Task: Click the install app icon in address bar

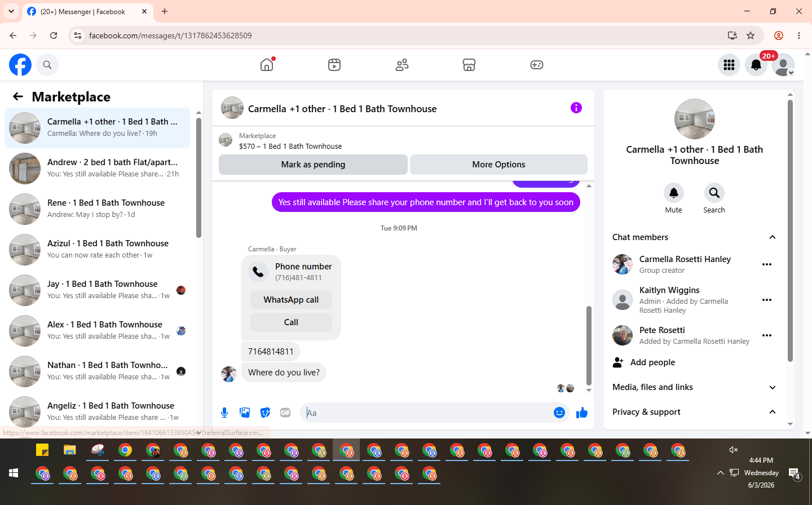Action: [732, 36]
